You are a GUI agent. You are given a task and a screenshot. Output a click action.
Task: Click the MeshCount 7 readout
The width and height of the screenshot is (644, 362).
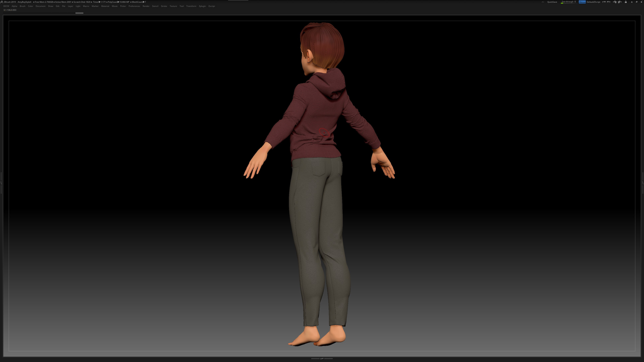139,2
